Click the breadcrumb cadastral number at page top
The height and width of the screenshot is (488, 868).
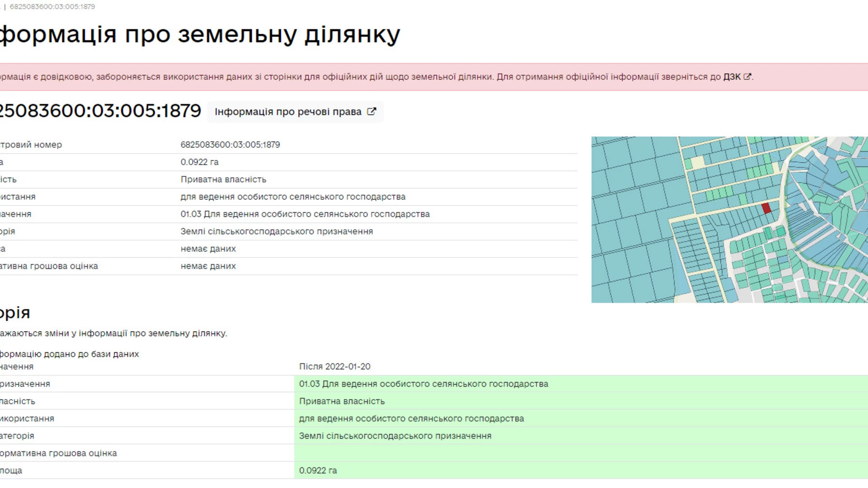click(x=52, y=7)
